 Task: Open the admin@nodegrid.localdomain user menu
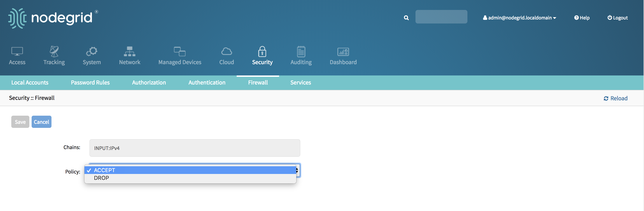520,18
